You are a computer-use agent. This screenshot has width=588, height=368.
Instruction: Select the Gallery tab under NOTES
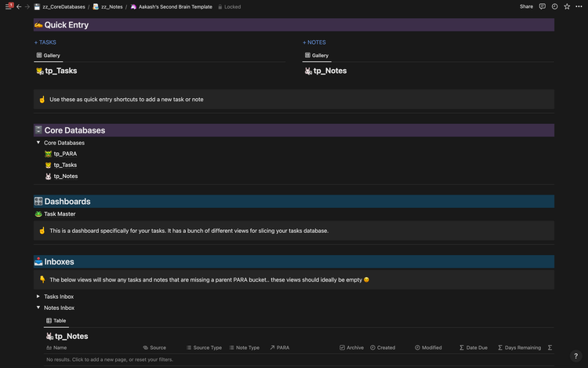[x=317, y=56]
